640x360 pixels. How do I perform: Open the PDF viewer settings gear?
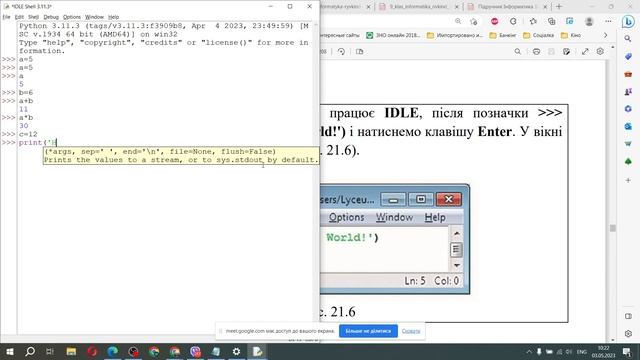[600, 51]
